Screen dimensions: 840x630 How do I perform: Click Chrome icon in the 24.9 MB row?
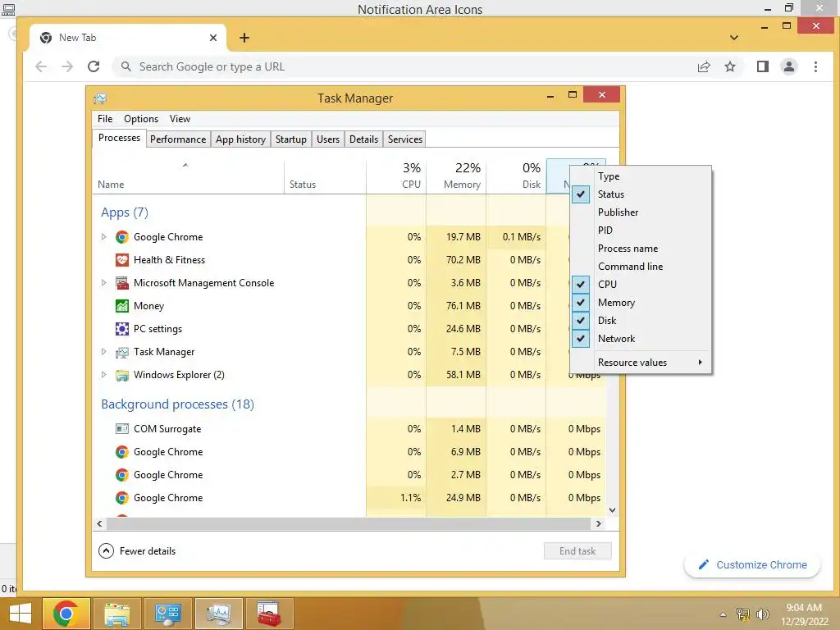(x=122, y=498)
